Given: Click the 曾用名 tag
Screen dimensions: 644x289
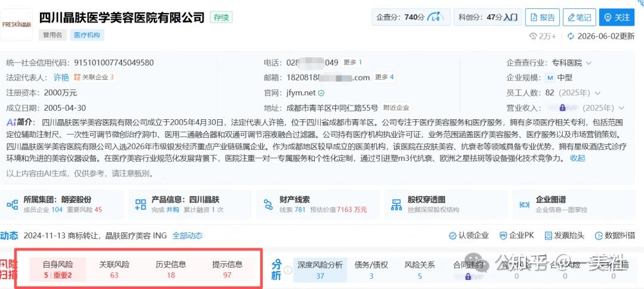Looking at the screenshot, I should click(52, 35).
